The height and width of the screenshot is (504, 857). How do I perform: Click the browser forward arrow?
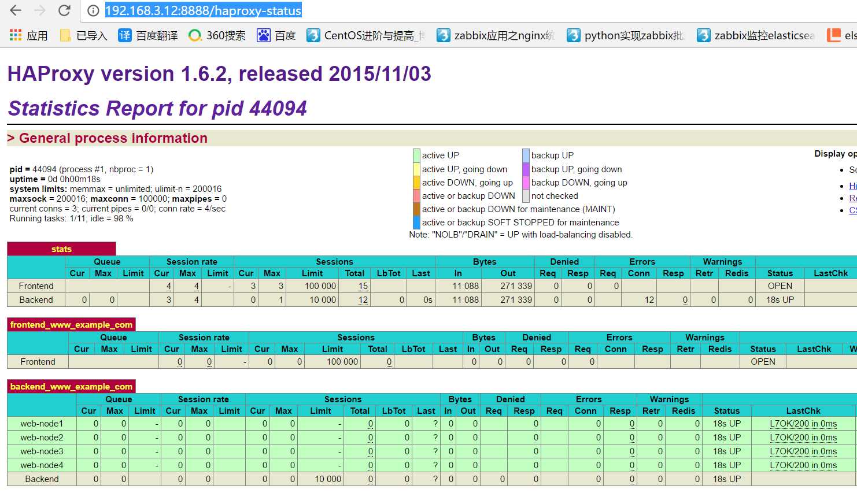[x=40, y=10]
